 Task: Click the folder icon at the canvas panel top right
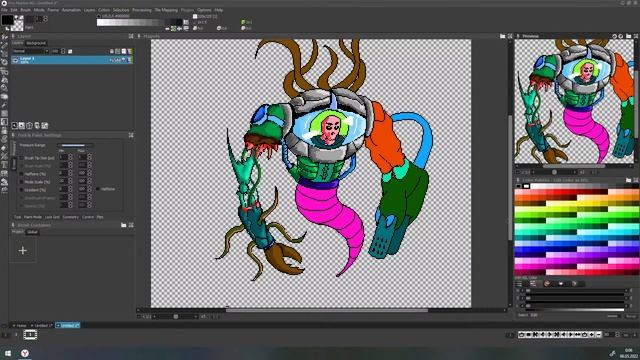502,36
